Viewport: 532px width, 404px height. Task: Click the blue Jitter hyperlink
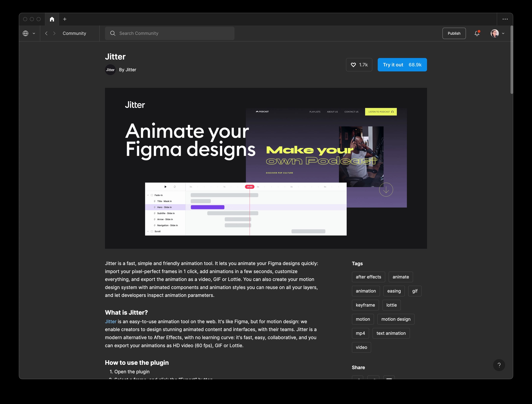point(111,322)
